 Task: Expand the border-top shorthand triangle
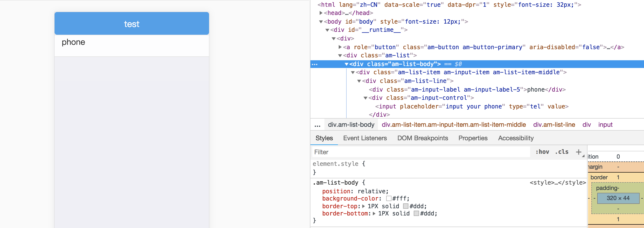(x=364, y=206)
